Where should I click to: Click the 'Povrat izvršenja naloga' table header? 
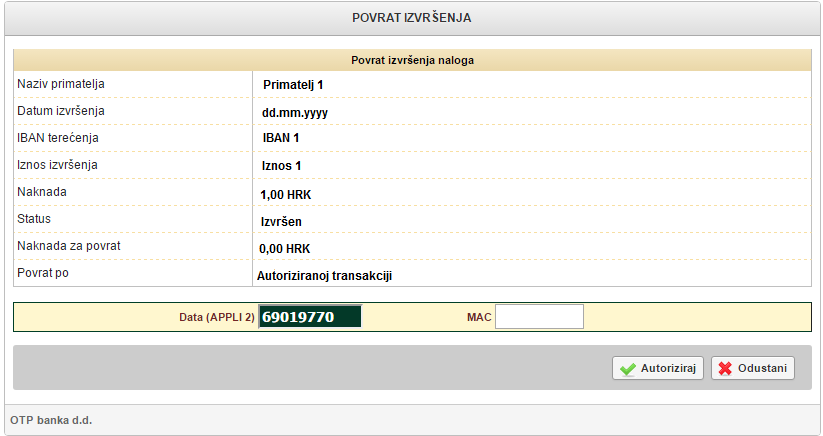pos(413,60)
